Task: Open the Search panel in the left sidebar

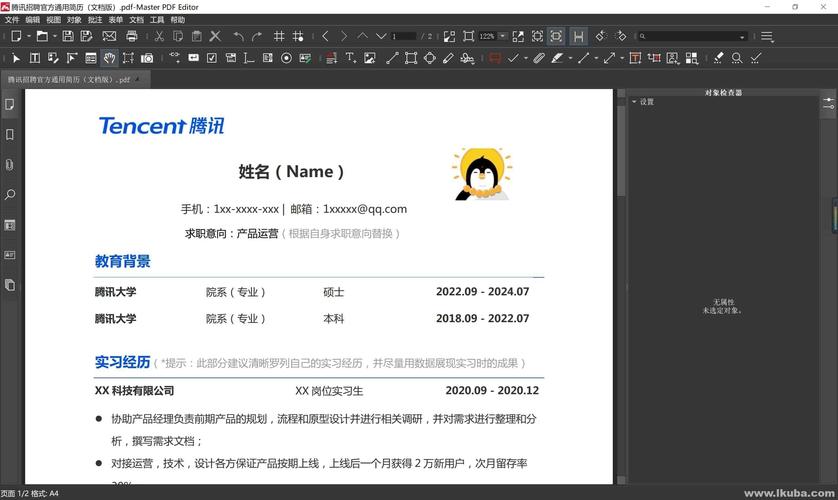Action: [x=10, y=194]
